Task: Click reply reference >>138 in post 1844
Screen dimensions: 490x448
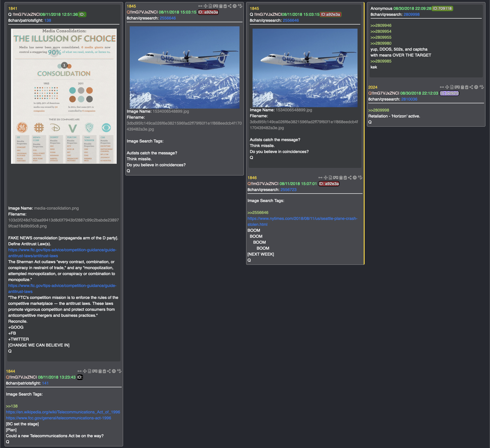Action: [12, 406]
